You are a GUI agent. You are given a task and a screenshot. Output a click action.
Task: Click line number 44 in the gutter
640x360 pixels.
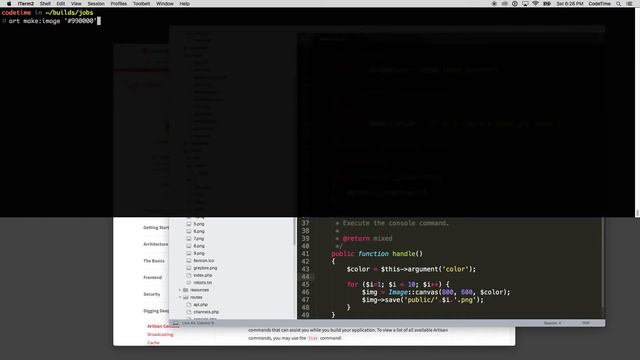click(305, 277)
